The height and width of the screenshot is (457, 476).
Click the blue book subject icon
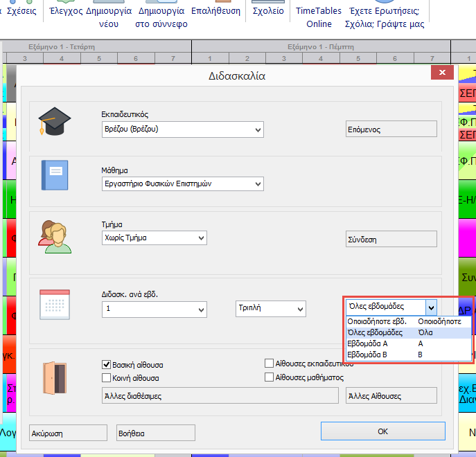coord(55,174)
